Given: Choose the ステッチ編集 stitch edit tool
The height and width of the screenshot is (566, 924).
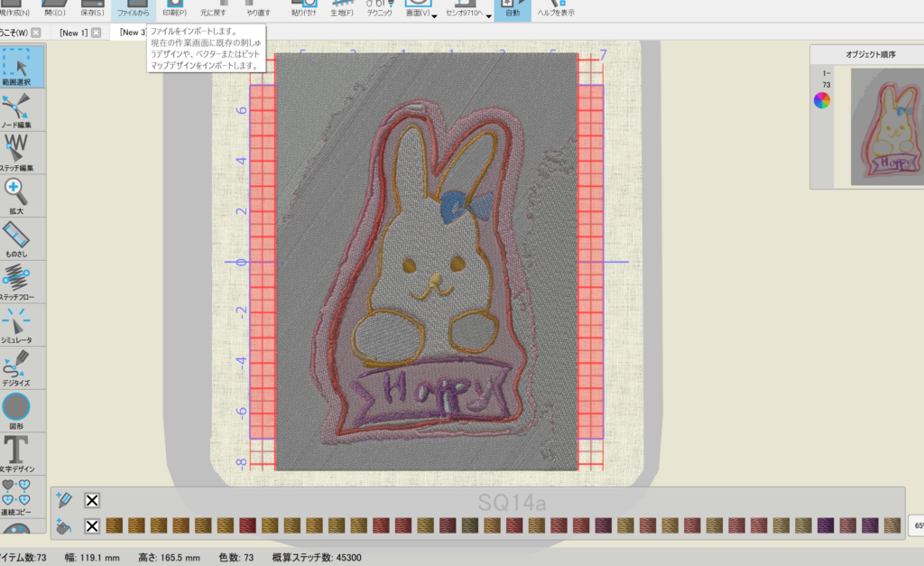Looking at the screenshot, I should (18, 151).
